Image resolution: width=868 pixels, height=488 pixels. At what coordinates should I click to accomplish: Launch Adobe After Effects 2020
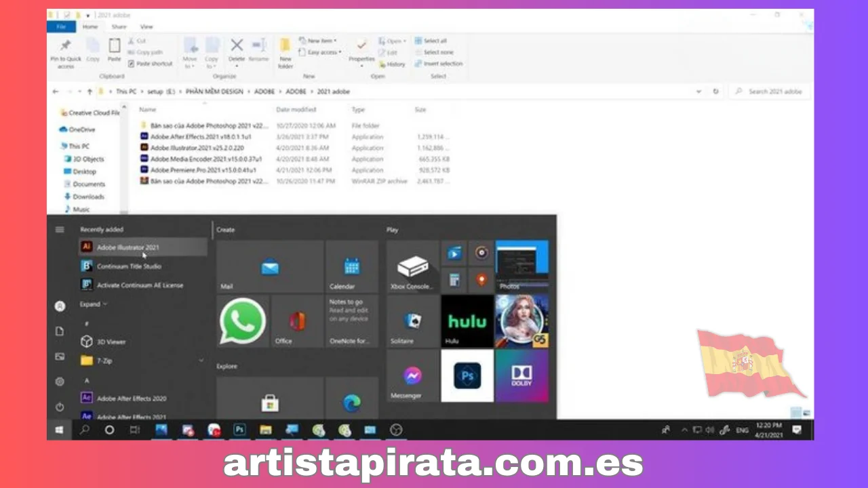pos(132,399)
